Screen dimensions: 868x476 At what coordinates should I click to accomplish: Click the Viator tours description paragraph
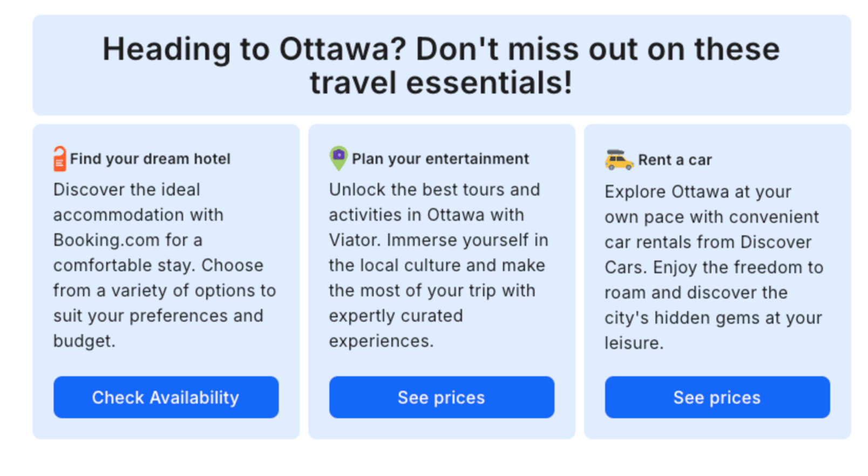click(x=439, y=265)
